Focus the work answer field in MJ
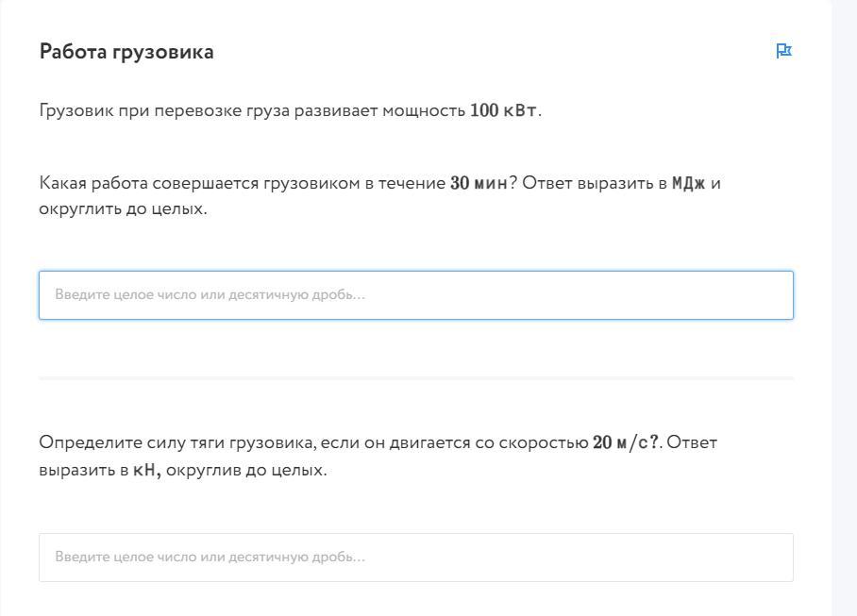This screenshot has height=616, width=857. (415, 295)
